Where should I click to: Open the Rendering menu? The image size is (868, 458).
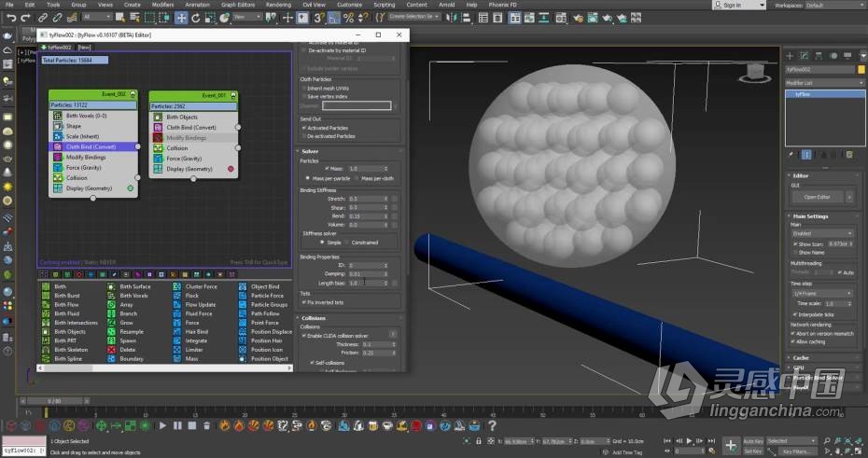click(278, 5)
